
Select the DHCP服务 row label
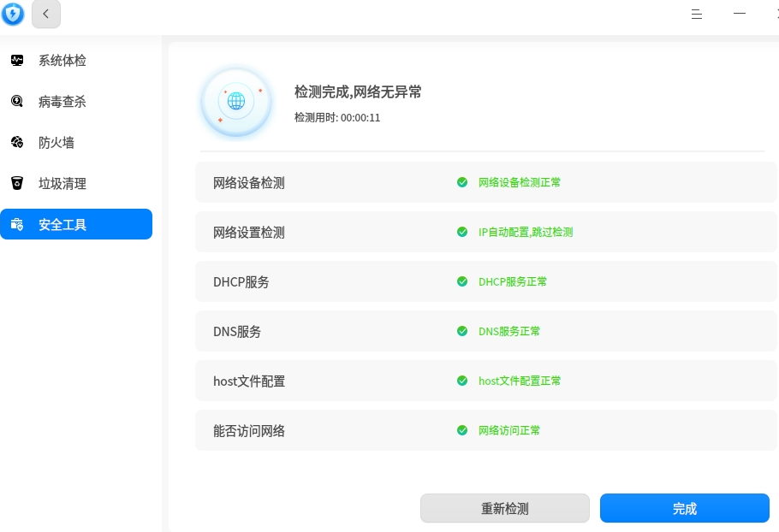[x=241, y=282]
